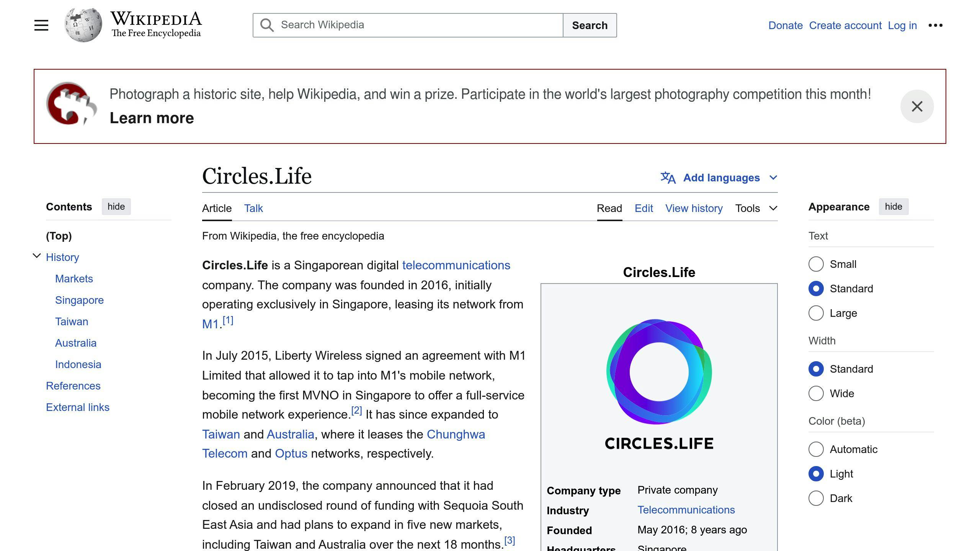Hide the Appearance panel
The height and width of the screenshot is (551, 980).
pos(893,207)
